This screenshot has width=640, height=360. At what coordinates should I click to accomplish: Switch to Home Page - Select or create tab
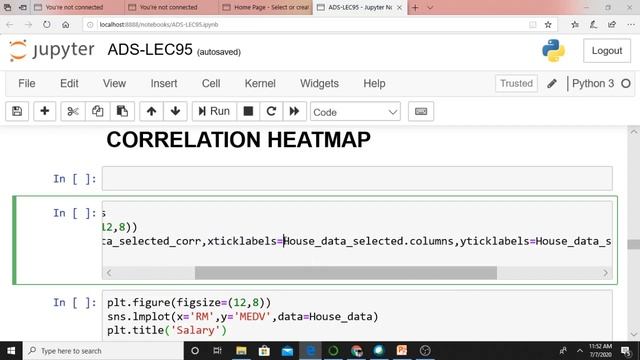click(266, 7)
